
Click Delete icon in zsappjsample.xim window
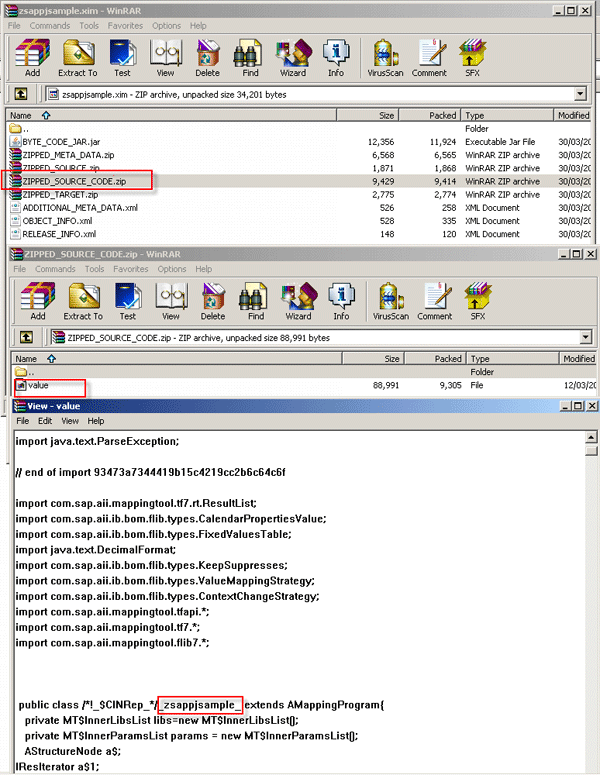coord(207,58)
